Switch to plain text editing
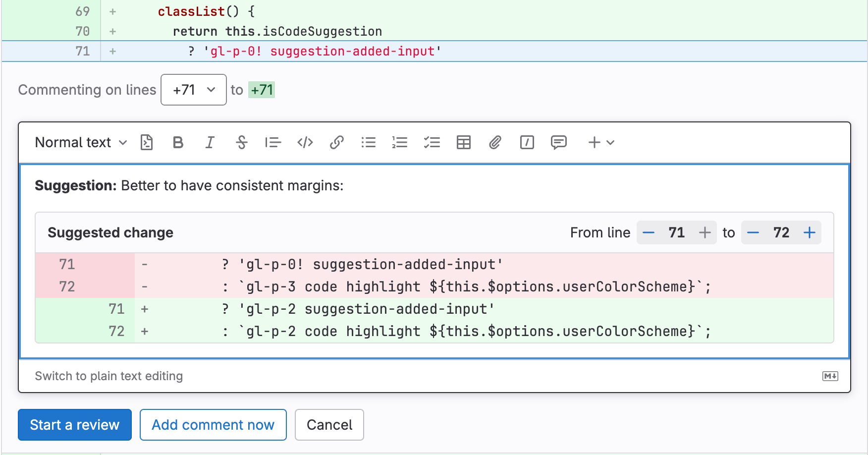This screenshot has width=868, height=455. (x=108, y=376)
